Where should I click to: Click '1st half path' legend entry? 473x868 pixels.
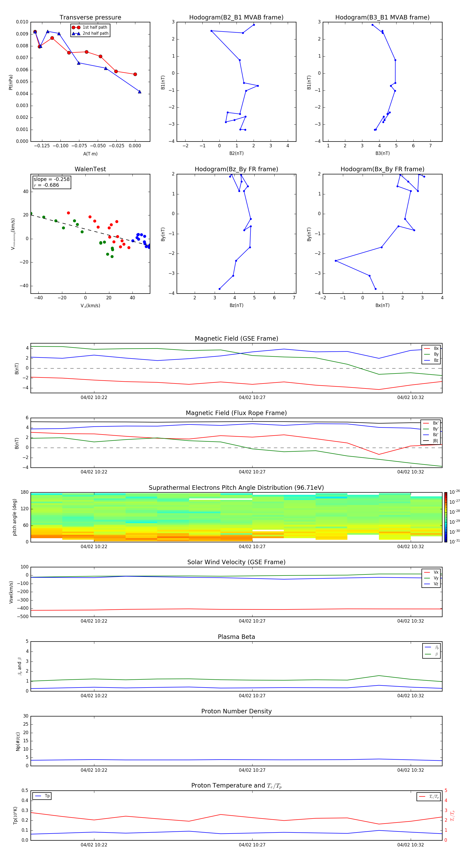tap(90, 27)
